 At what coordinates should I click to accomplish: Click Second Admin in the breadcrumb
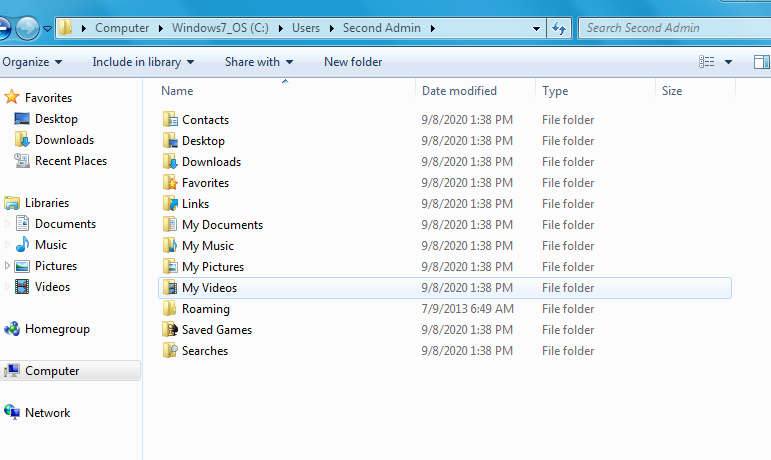coord(382,28)
